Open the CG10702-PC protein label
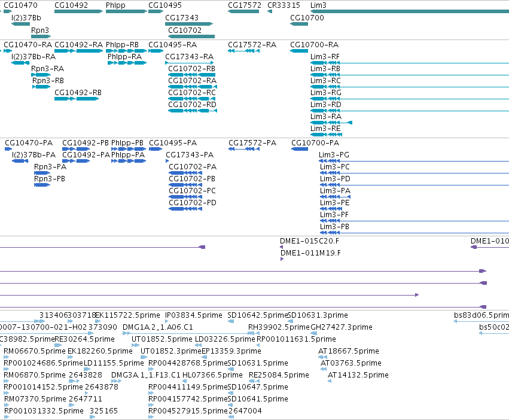The width and height of the screenshot is (509, 420). point(192,191)
